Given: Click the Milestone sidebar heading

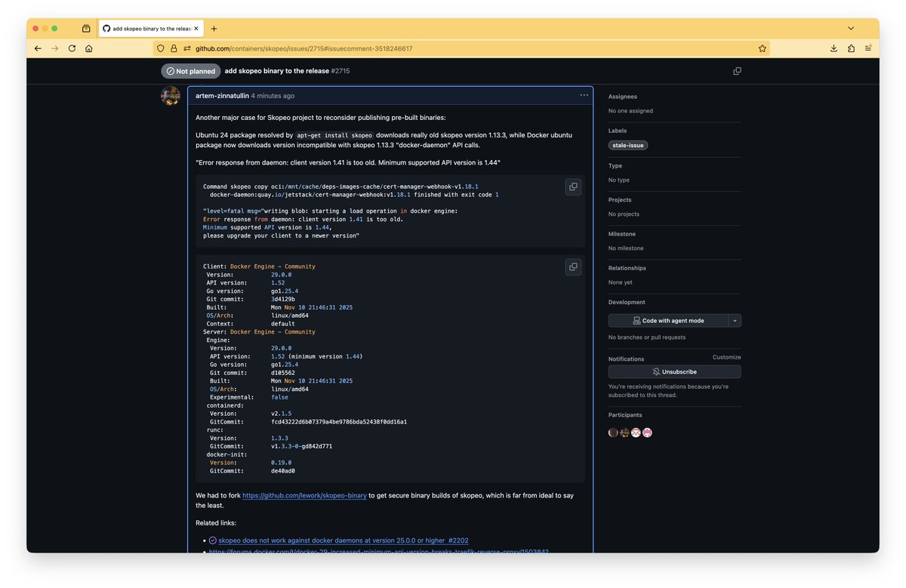Looking at the screenshot, I should (621, 234).
